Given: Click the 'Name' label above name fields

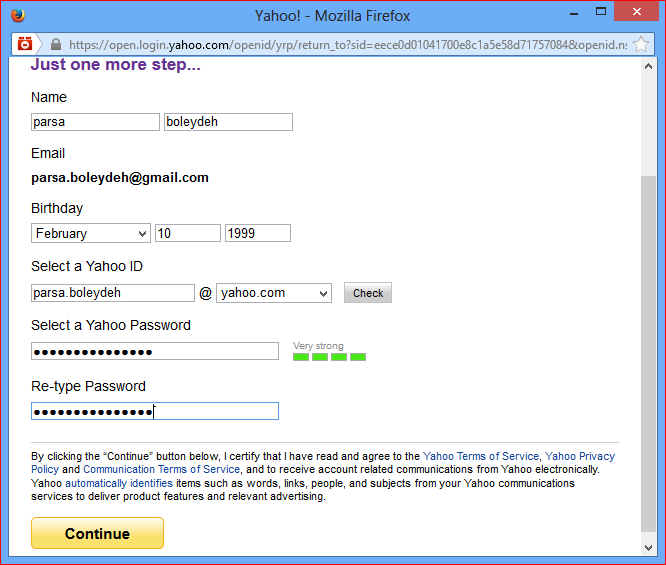Looking at the screenshot, I should 49,97.
